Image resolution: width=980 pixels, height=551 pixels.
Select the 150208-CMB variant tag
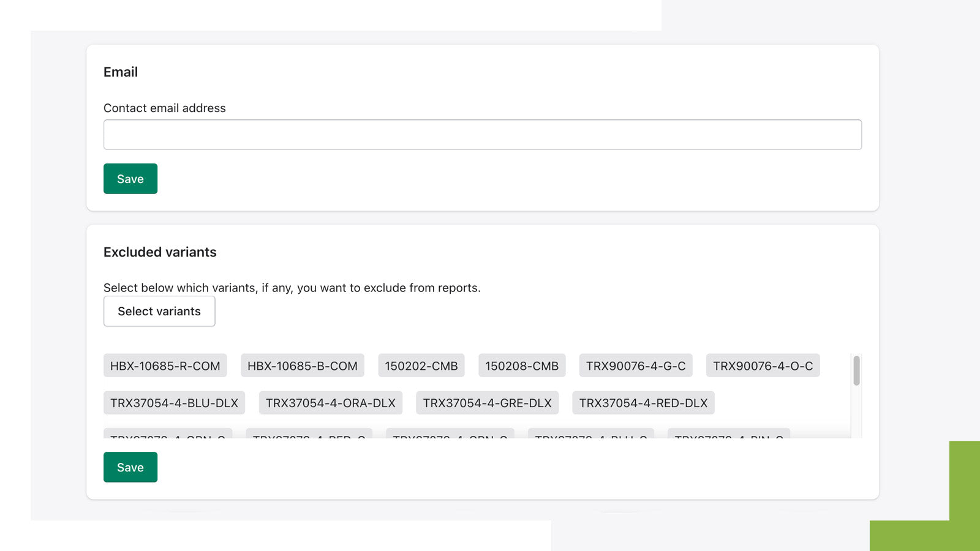pos(521,366)
